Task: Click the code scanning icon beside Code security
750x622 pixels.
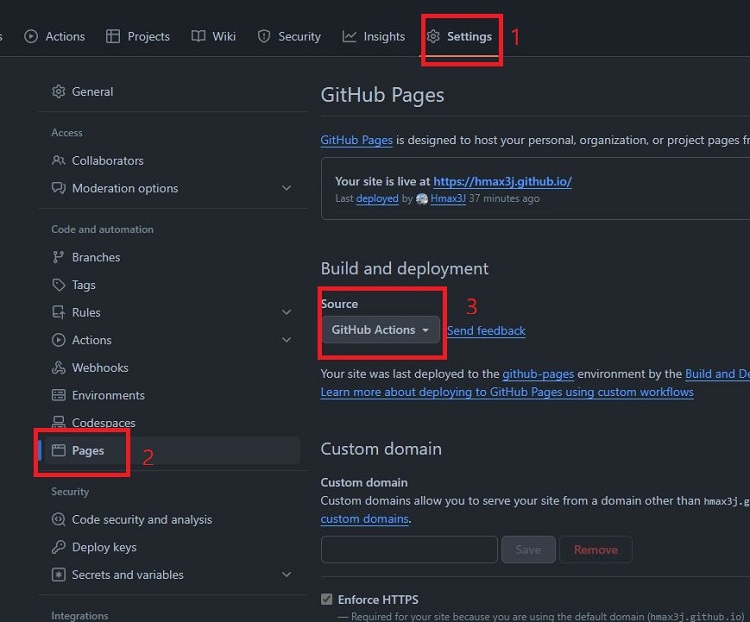Action: [x=58, y=519]
